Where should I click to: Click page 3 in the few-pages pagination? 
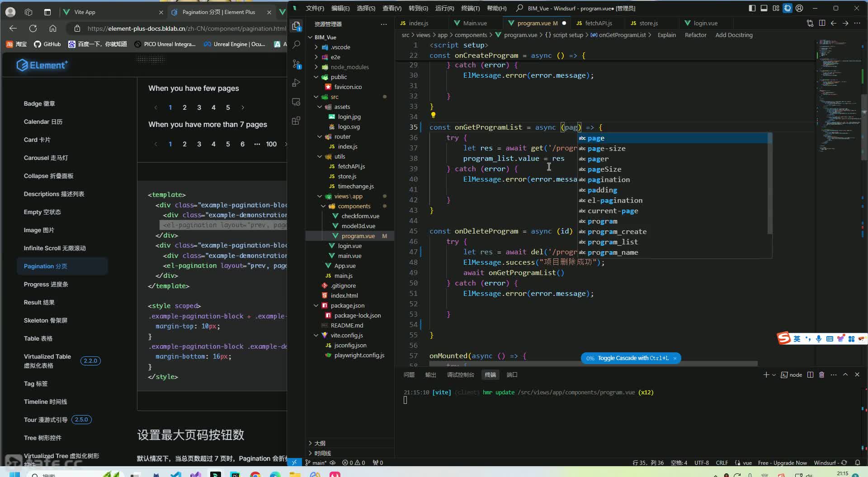pos(199,108)
